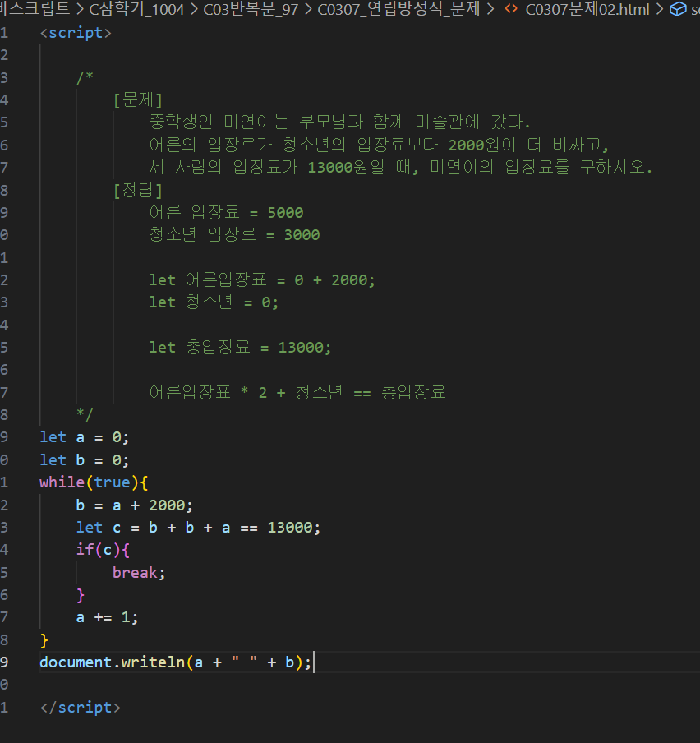Click the comment closer */
The width and height of the screenshot is (700, 743).
click(x=85, y=414)
